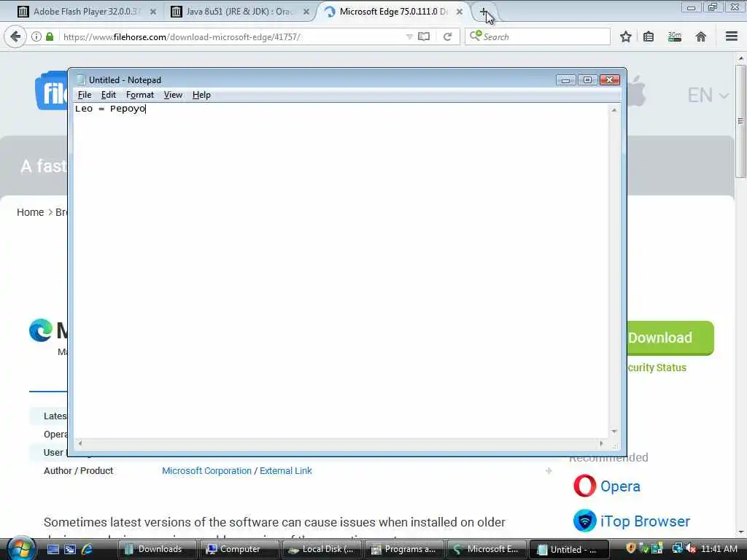Open the Opera recommended link

pyautogui.click(x=620, y=486)
